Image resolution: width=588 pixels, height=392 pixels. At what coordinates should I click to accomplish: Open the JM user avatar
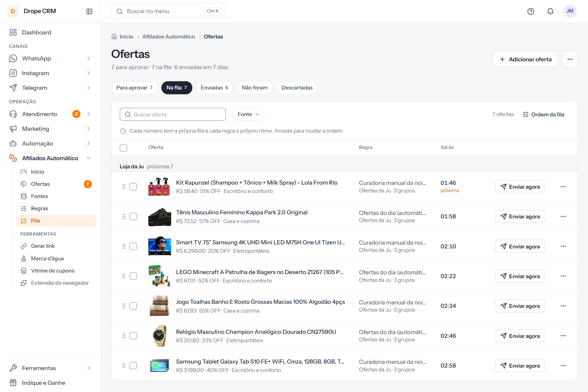pos(570,11)
